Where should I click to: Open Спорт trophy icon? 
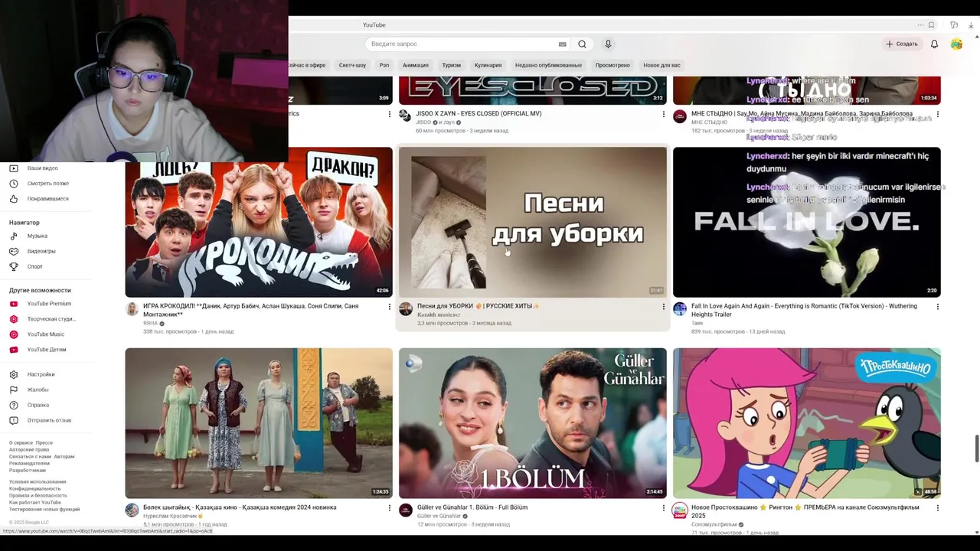[x=13, y=266]
